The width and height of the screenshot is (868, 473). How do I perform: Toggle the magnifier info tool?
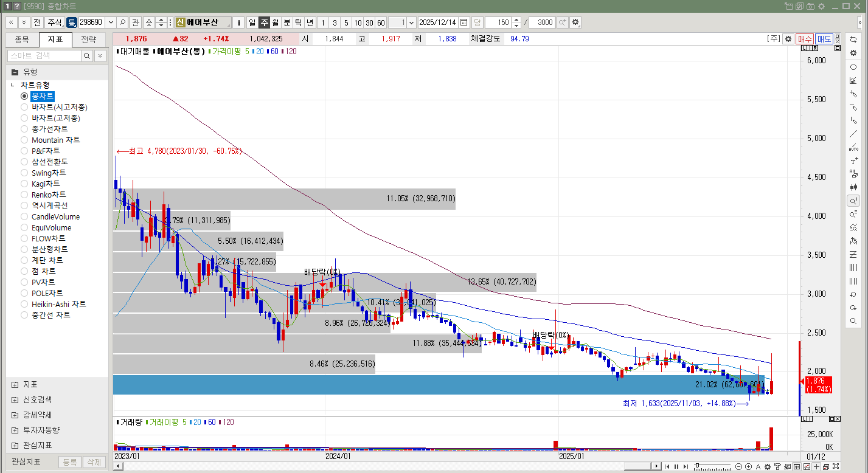pyautogui.click(x=853, y=201)
